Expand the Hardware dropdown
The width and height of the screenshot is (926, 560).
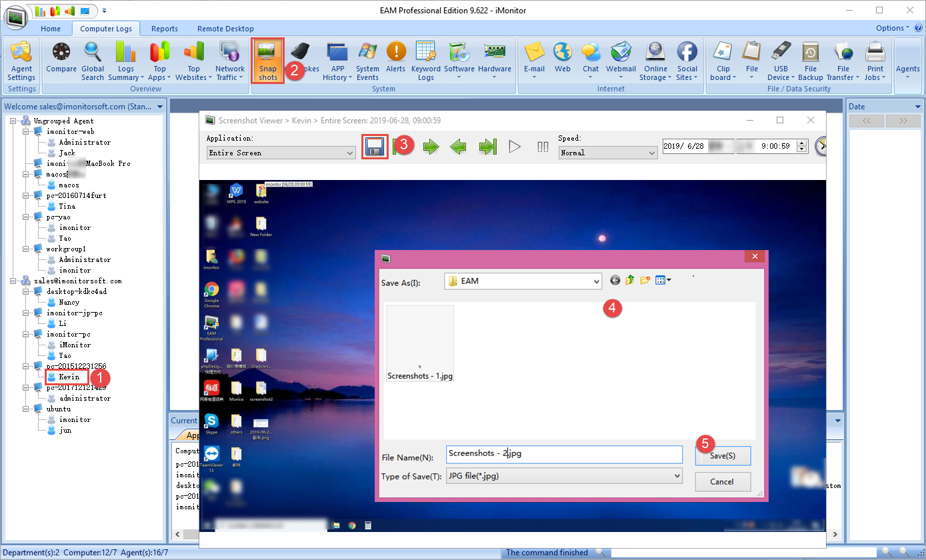[494, 73]
